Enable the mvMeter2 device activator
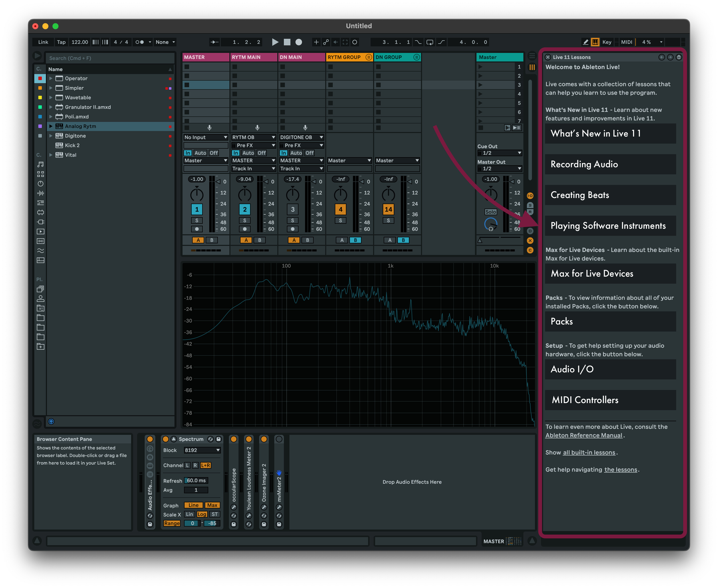718x588 pixels. click(x=279, y=439)
